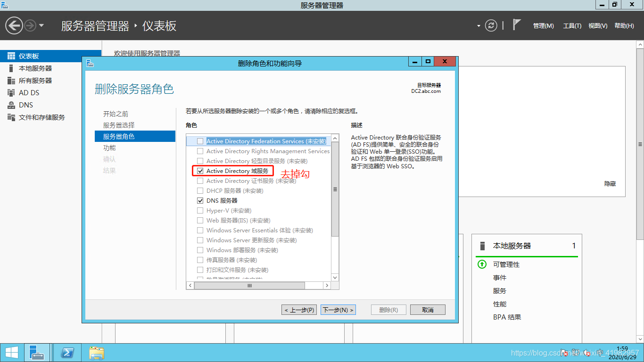644x362 pixels.
Task: Go back with the navigation back arrow
Action: click(14, 25)
